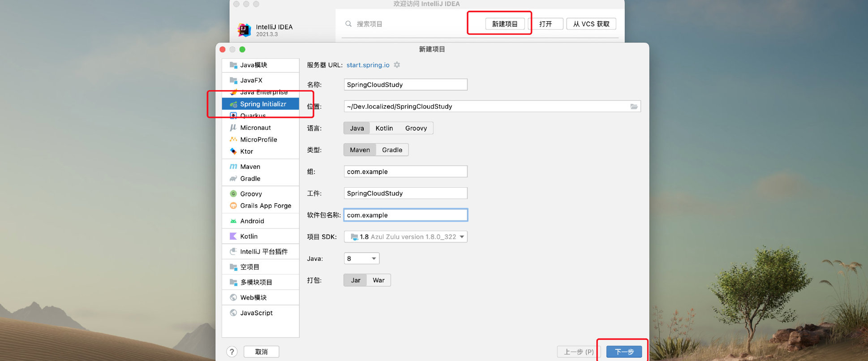Select Java Enterprise generator
The width and height of the screenshot is (868, 361).
coord(261,92)
